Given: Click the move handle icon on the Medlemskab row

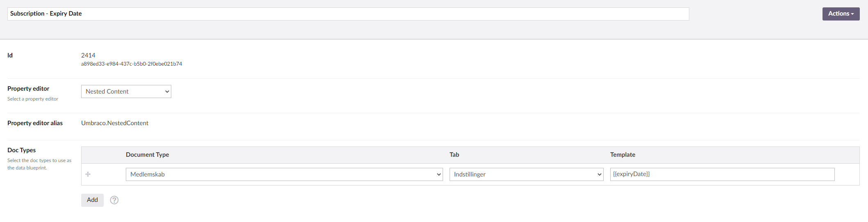Looking at the screenshot, I should [88, 174].
